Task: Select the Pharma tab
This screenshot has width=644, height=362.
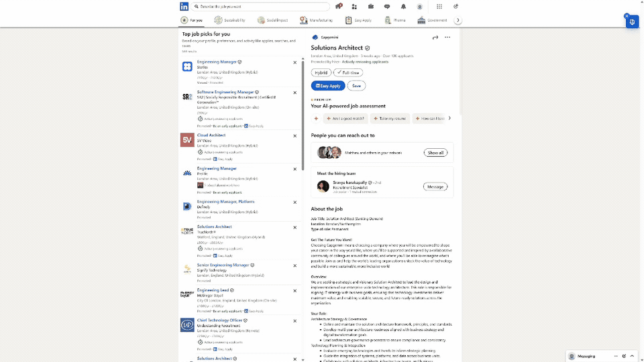Action: pos(394,20)
